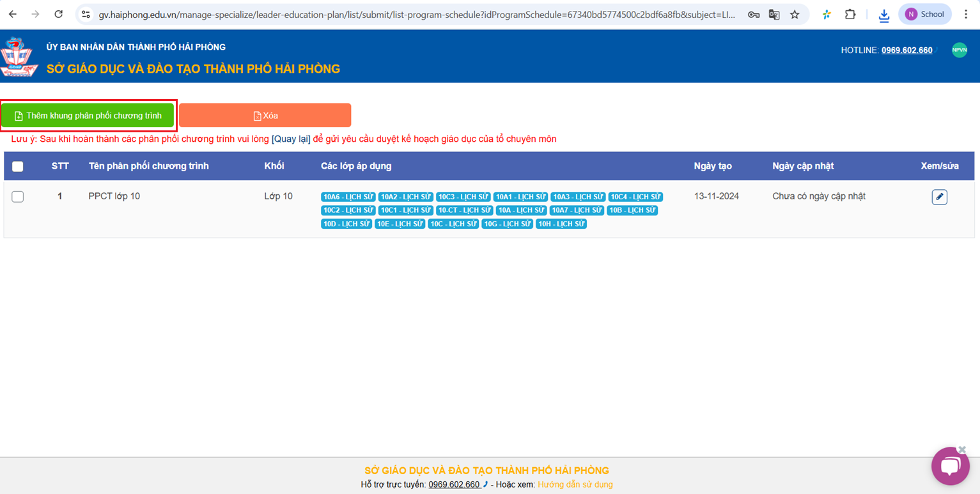Click the password key icon in address bar
The width and height of the screenshot is (980, 494).
754,14
